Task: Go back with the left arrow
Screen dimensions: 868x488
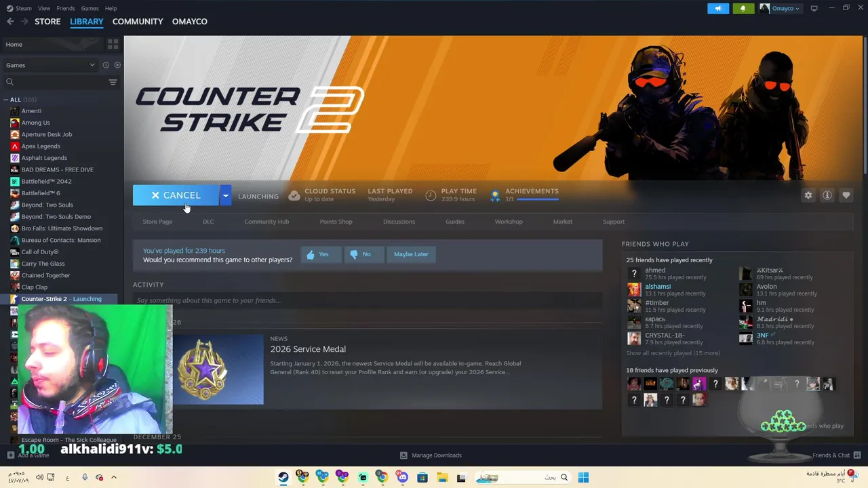Action: 10,22
